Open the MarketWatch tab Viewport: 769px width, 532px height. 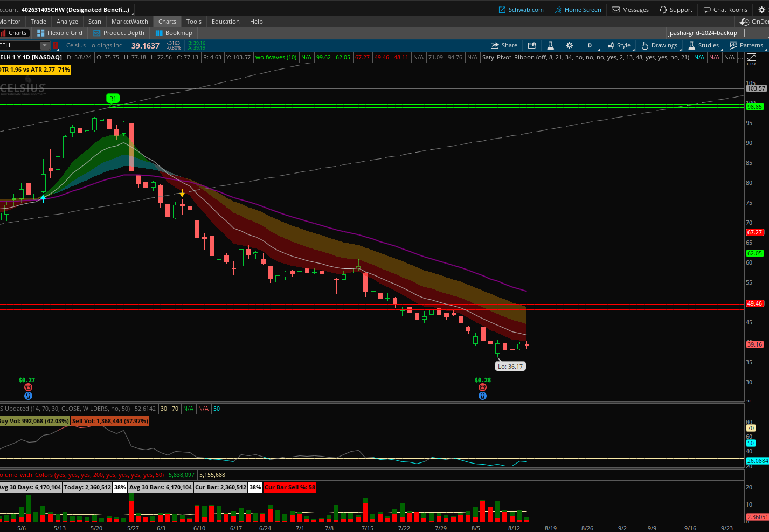130,22
